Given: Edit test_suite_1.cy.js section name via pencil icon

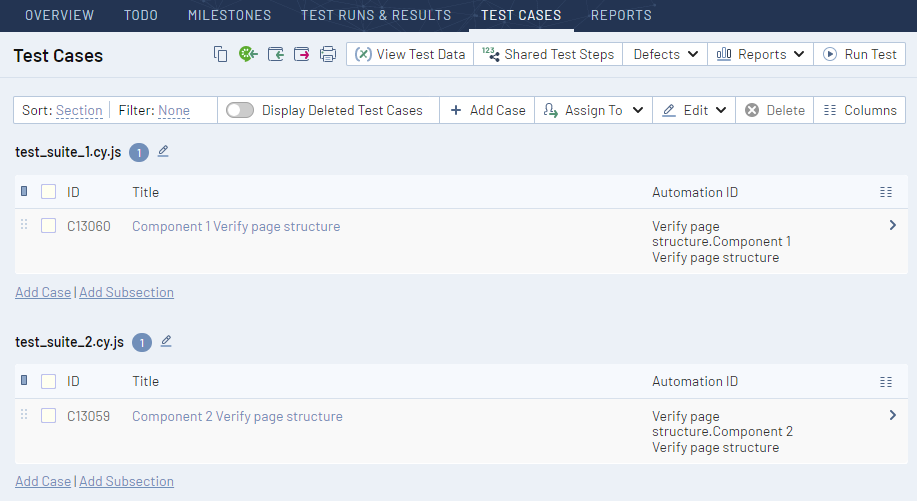Looking at the screenshot, I should pyautogui.click(x=163, y=152).
